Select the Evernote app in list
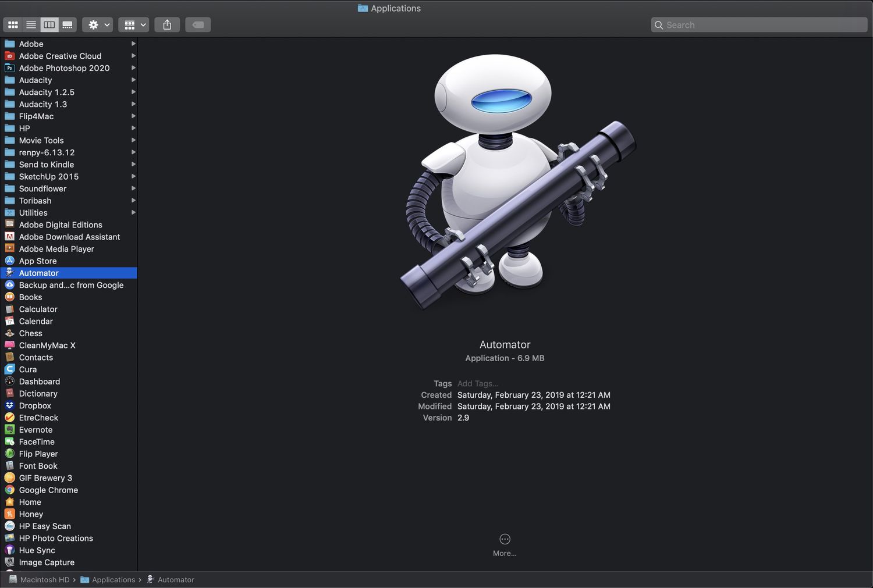Viewport: 873px width, 588px height. [x=36, y=430]
